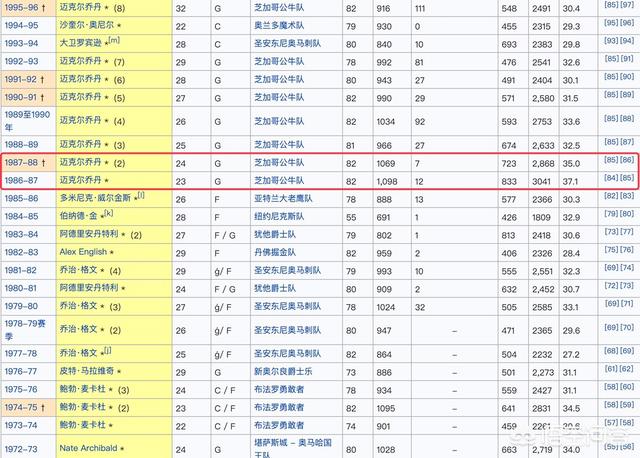The width and height of the screenshot is (640, 458).
Task: Select the 2,868 total points cell
Action: pyautogui.click(x=543, y=163)
